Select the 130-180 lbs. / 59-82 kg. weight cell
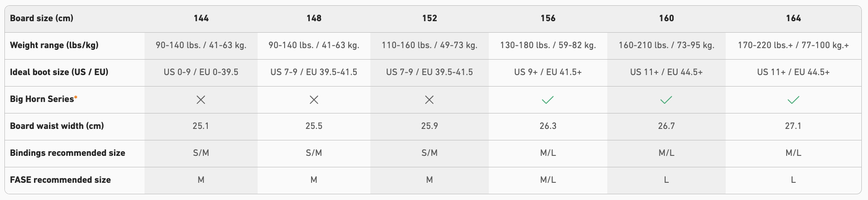Image resolution: width=868 pixels, height=200 pixels. click(548, 45)
